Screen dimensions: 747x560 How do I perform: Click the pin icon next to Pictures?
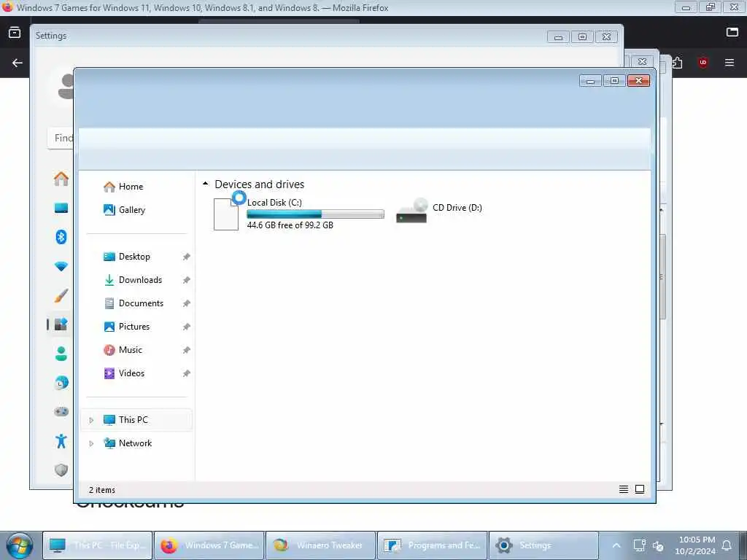[186, 327]
